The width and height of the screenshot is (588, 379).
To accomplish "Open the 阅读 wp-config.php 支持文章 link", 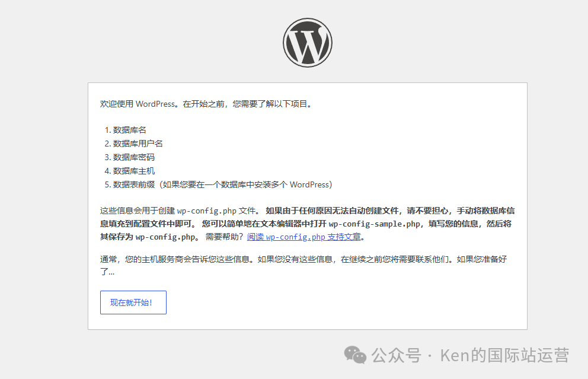I will [303, 237].
